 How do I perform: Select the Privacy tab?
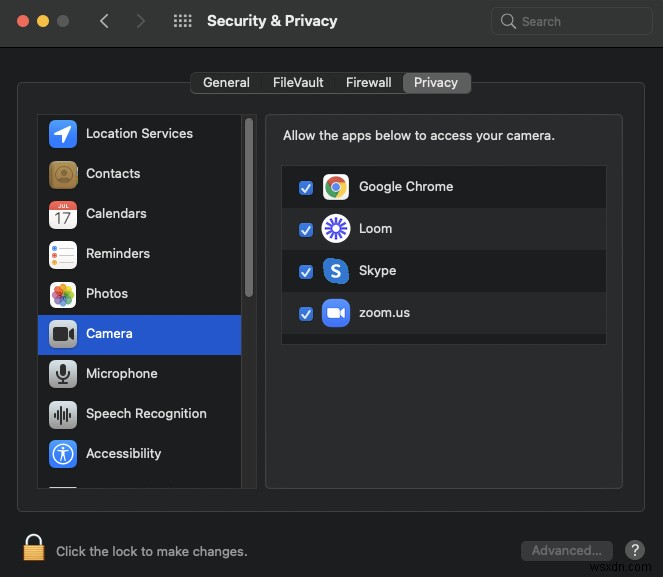(436, 82)
